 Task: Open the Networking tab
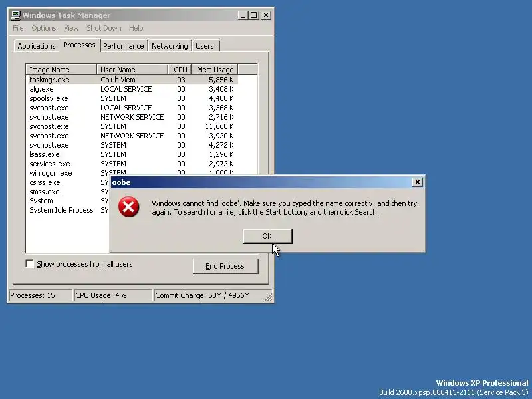click(x=170, y=46)
